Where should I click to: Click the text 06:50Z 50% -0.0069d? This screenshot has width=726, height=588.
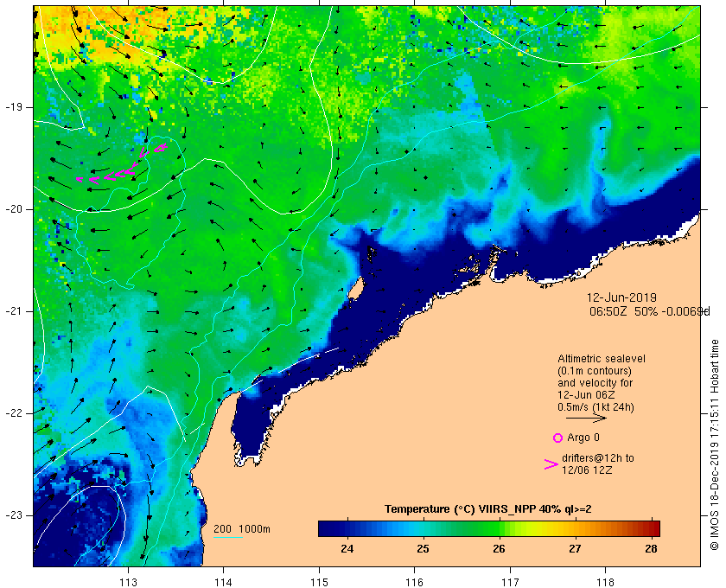pos(650,311)
